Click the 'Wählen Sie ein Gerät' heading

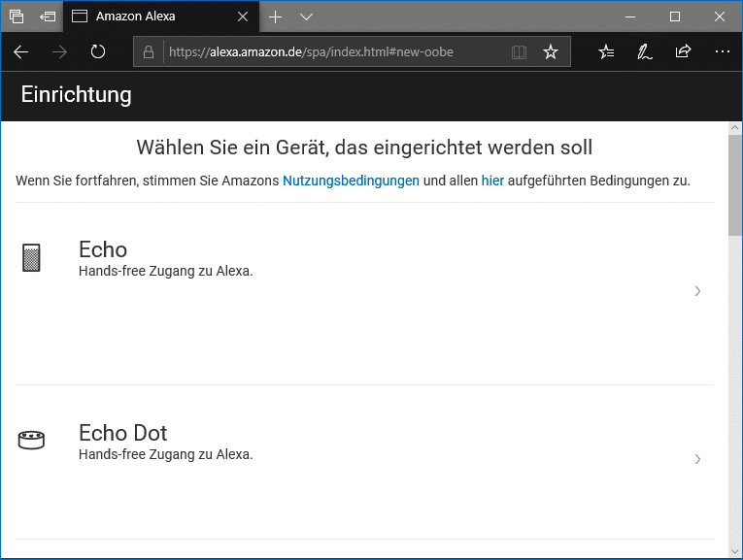pos(364,148)
